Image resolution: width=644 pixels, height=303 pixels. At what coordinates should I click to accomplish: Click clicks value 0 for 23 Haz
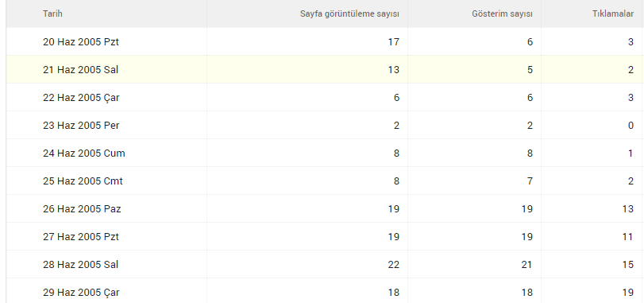pyautogui.click(x=631, y=126)
